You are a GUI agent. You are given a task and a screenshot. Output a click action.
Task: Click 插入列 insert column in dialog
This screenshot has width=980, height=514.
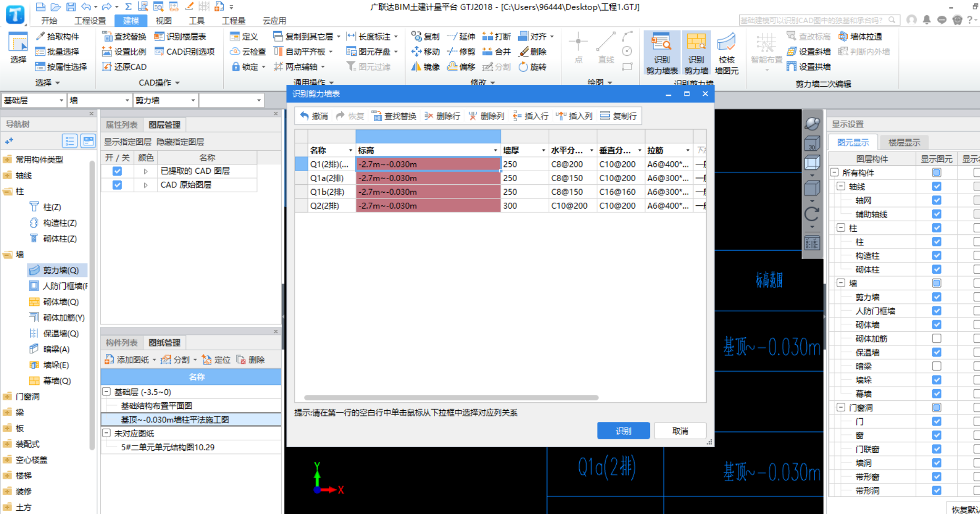[575, 116]
